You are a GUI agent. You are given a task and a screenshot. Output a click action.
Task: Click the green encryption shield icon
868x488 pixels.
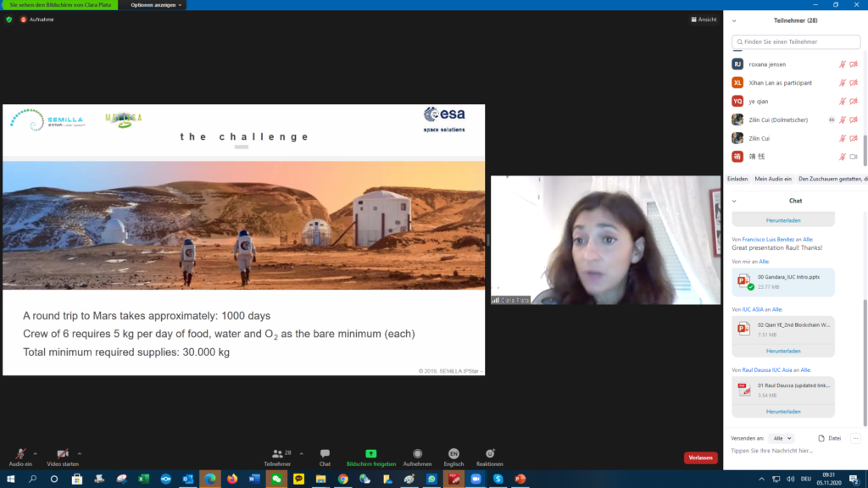click(x=9, y=19)
